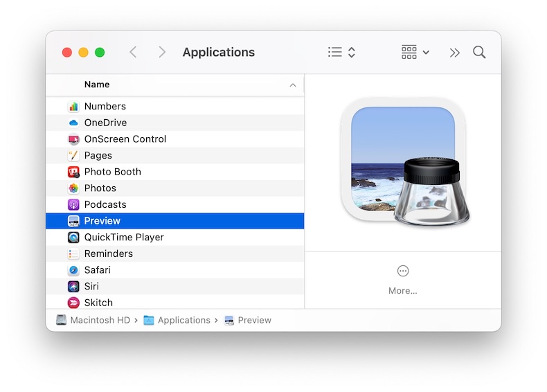Select the Pages row text
The width and height of the screenshot is (547, 392).
(98, 156)
